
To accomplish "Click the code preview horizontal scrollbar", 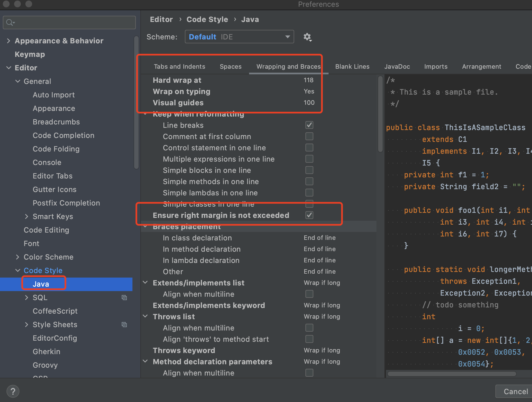I will pyautogui.click(x=452, y=374).
